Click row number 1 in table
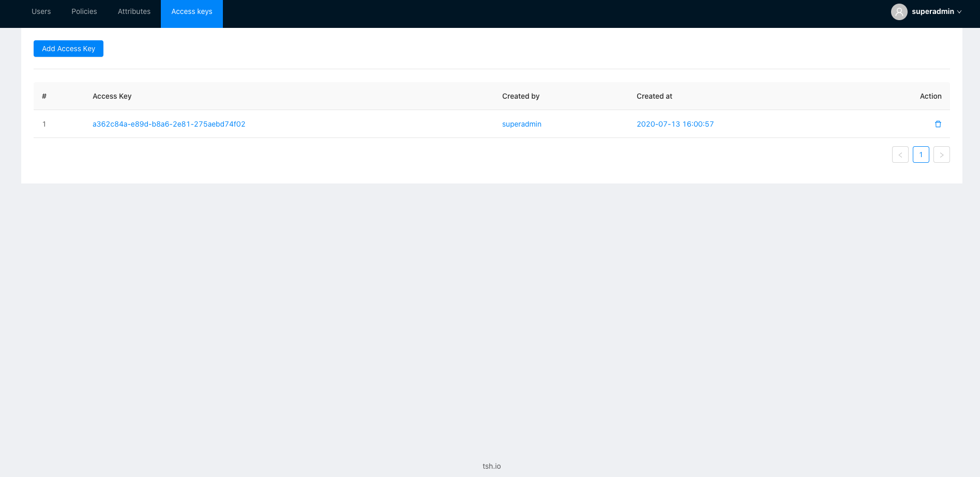Viewport: 980px width, 477px height. 44,124
